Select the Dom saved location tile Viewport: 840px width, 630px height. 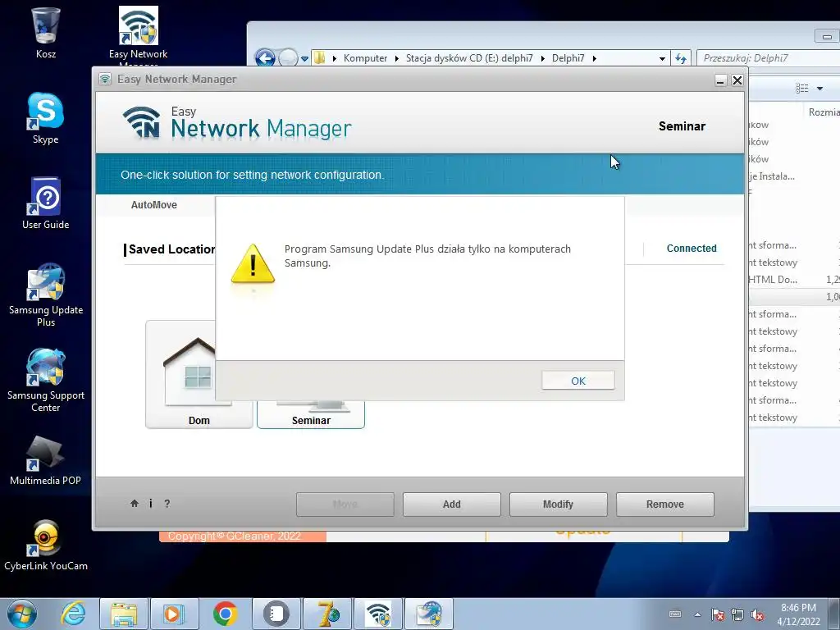[180, 375]
